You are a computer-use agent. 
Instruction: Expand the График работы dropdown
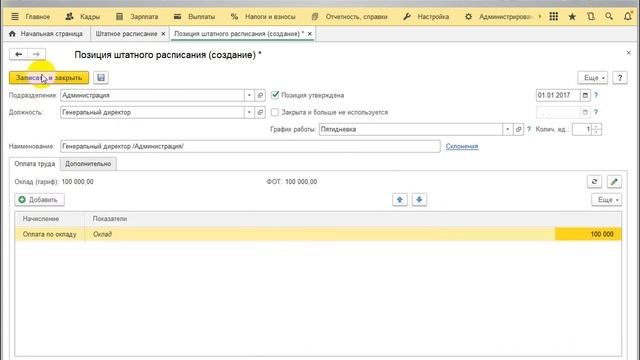(x=507, y=129)
